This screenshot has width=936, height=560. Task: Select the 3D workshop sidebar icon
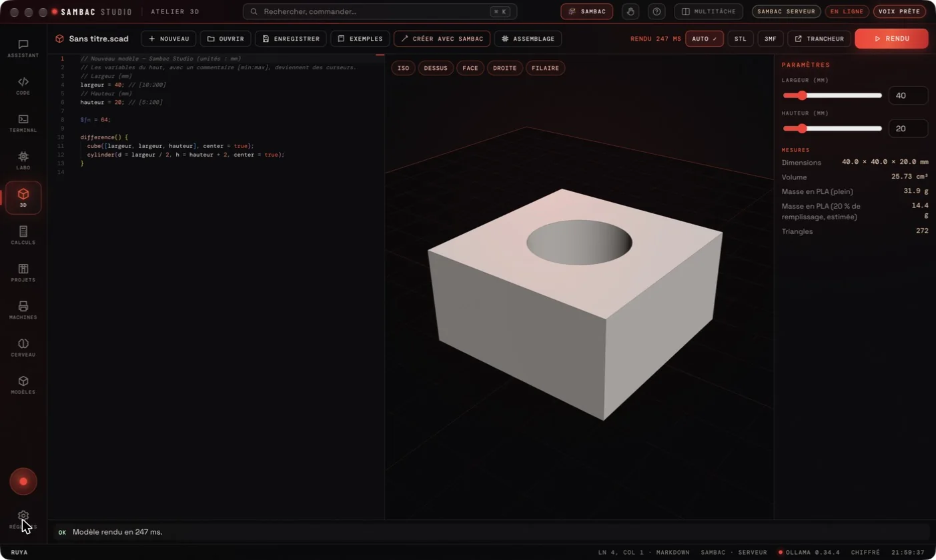click(x=23, y=198)
